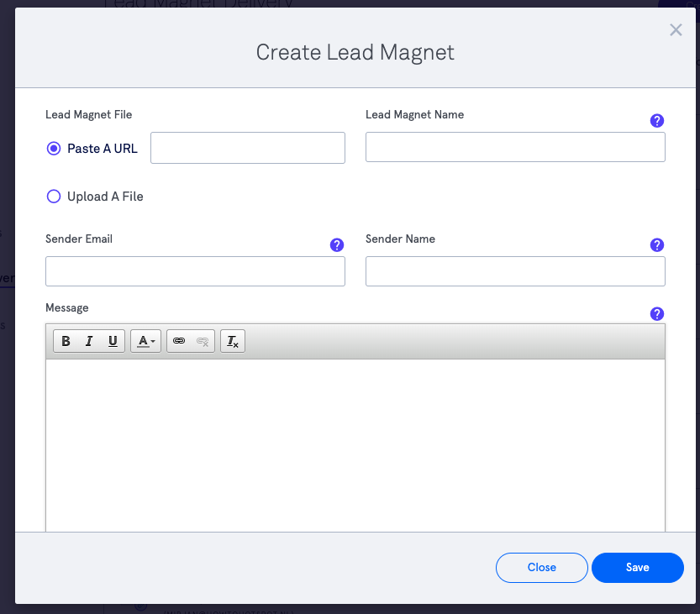Dismiss dialog with the X icon

click(676, 30)
